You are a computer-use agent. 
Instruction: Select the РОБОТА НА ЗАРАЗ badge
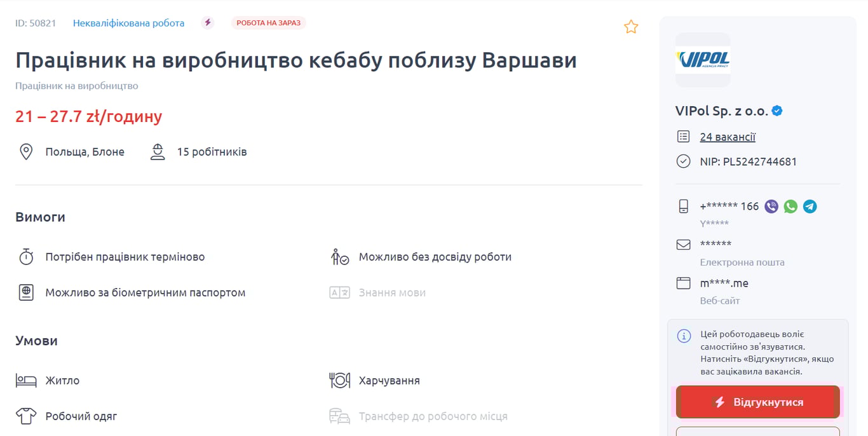pos(268,22)
